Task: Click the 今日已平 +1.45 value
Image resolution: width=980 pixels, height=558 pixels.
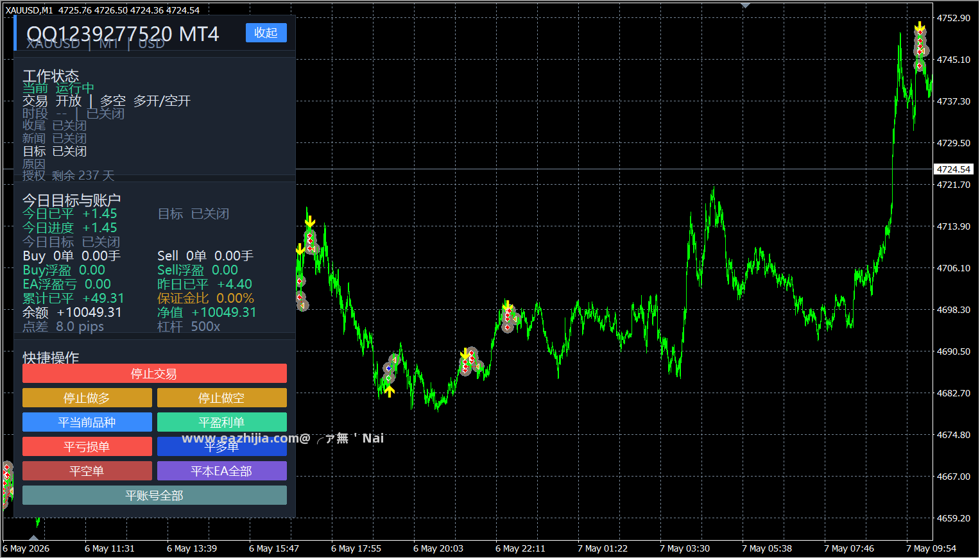Action: point(70,214)
